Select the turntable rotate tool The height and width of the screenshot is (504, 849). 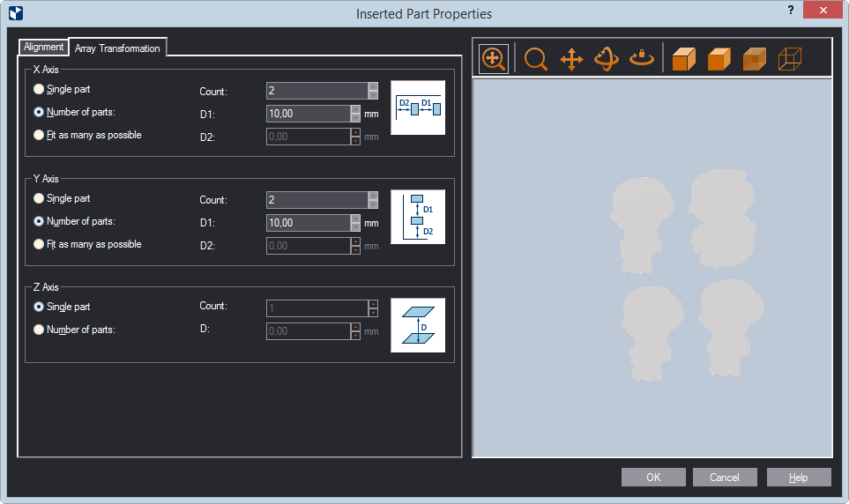(642, 58)
